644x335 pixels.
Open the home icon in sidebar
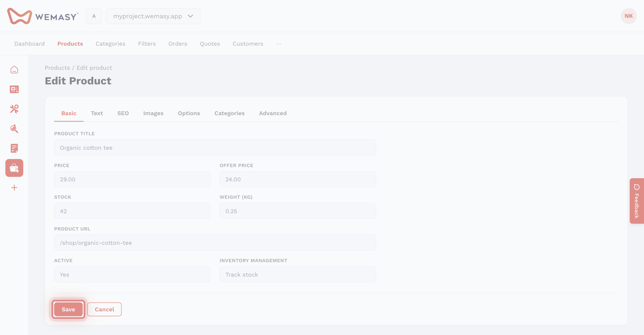pos(14,70)
